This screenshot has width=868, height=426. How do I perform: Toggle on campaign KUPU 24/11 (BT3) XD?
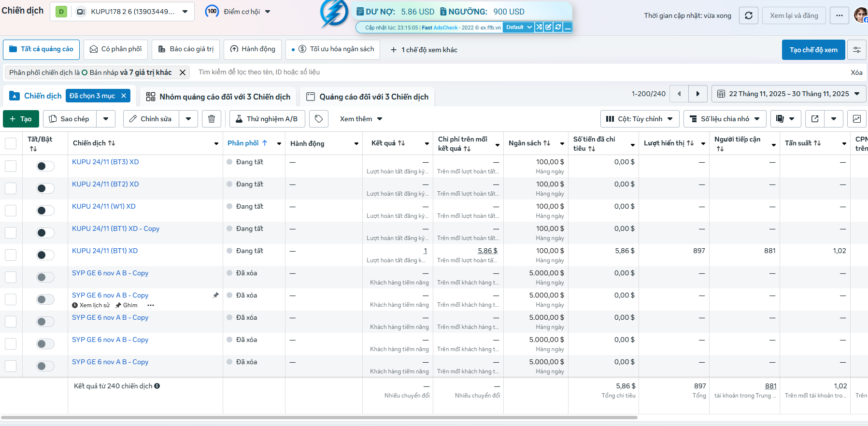click(x=45, y=166)
